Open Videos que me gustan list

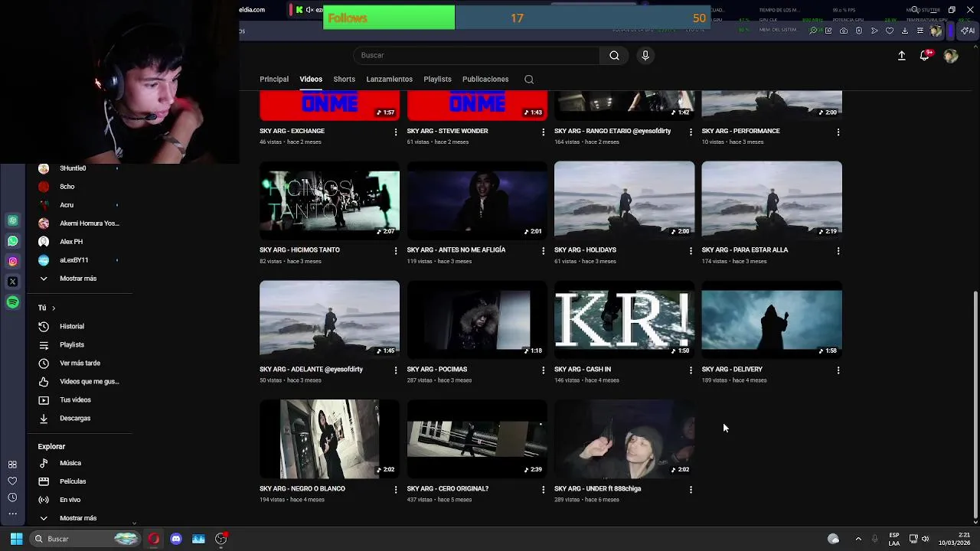[x=79, y=381]
